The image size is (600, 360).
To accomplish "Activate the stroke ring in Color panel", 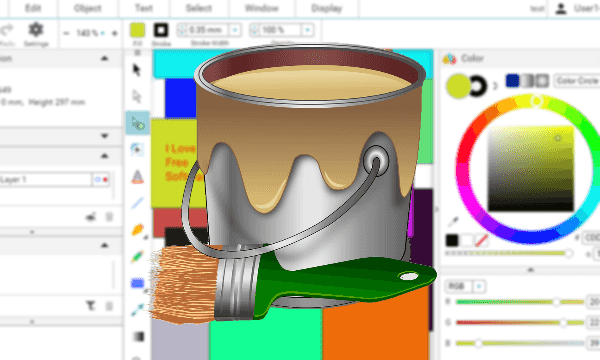I will [x=478, y=86].
